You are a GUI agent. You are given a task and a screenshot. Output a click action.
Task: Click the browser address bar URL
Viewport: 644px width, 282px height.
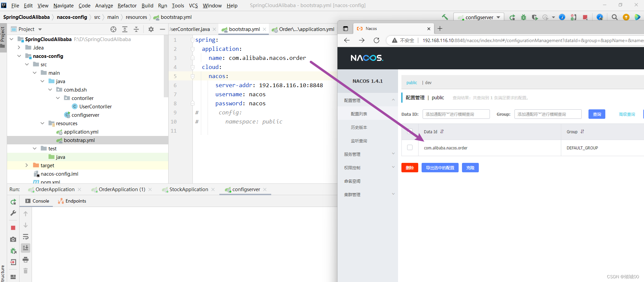click(533, 40)
